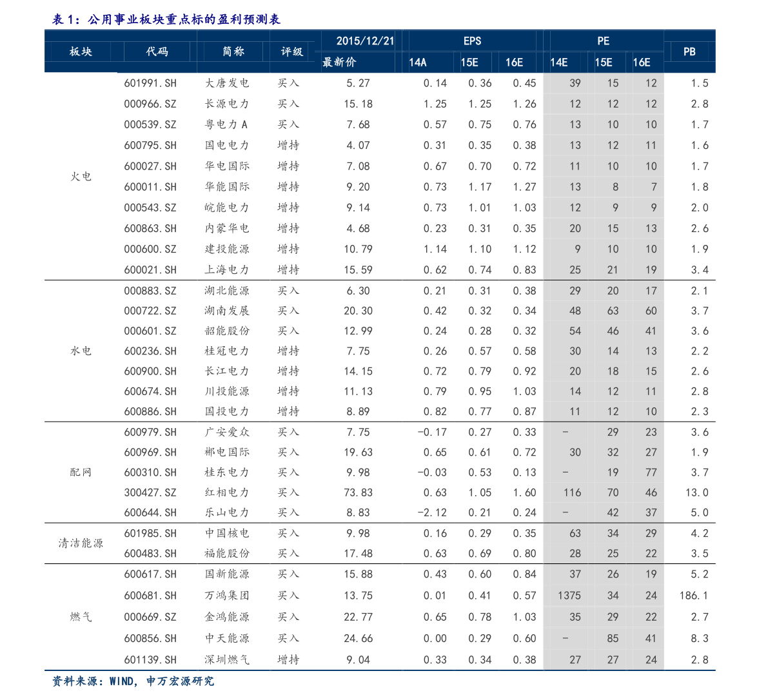
Task: Click the 14A subcolumn header
Action: (419, 63)
